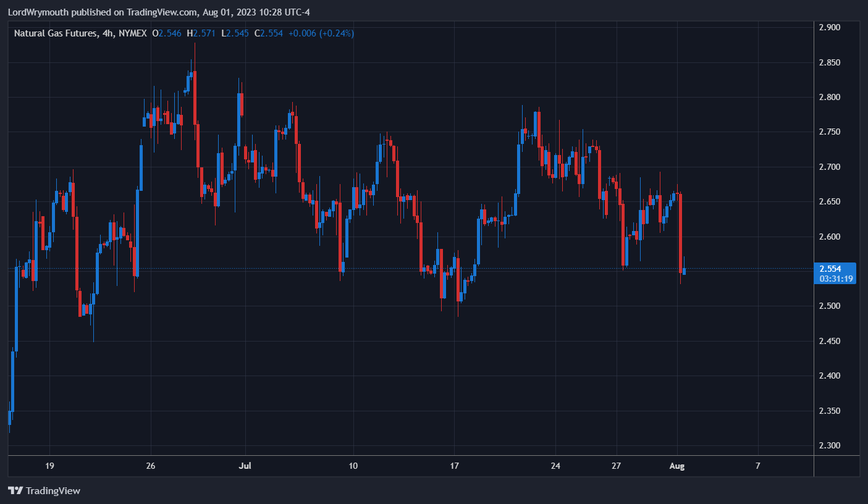The height and width of the screenshot is (504, 868).
Task: Click the 'LordWrymouth published on TradingView.com' header text
Action: (x=103, y=12)
